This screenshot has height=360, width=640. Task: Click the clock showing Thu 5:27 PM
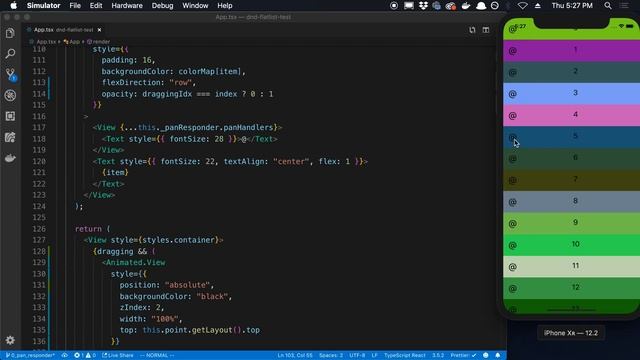click(x=572, y=6)
